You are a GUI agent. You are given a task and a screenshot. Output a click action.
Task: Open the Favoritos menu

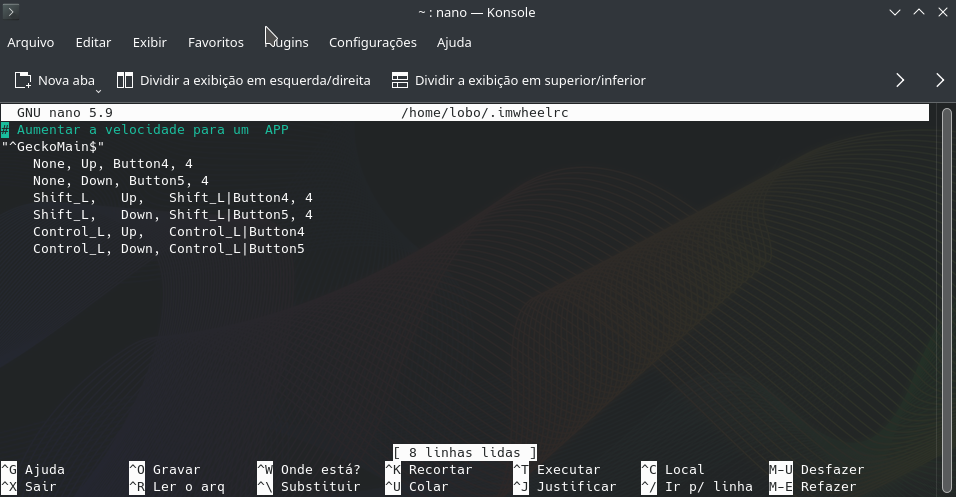click(x=216, y=43)
